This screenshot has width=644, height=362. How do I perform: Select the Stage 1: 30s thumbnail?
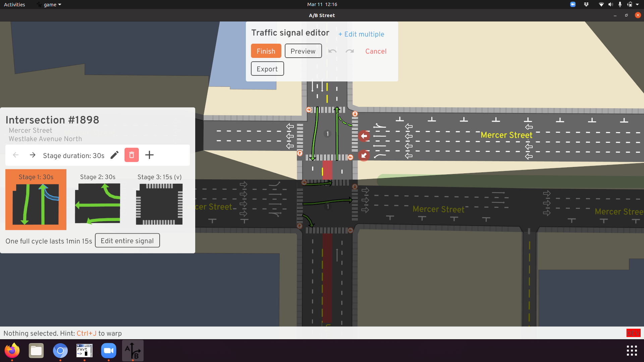pos(36,200)
